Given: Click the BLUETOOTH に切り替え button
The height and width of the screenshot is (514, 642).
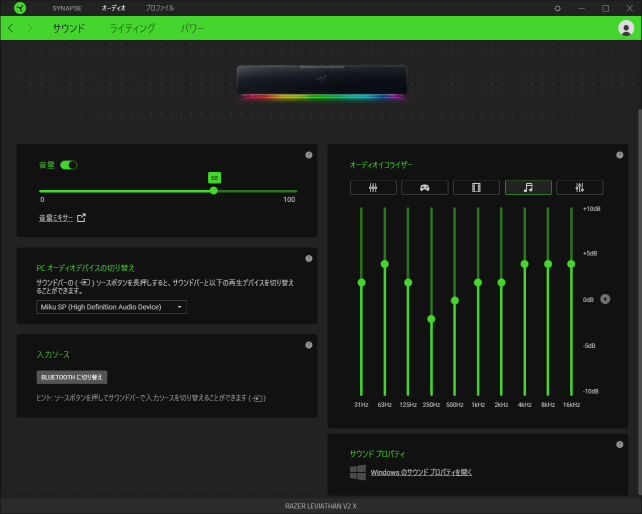Looking at the screenshot, I should pyautogui.click(x=71, y=377).
